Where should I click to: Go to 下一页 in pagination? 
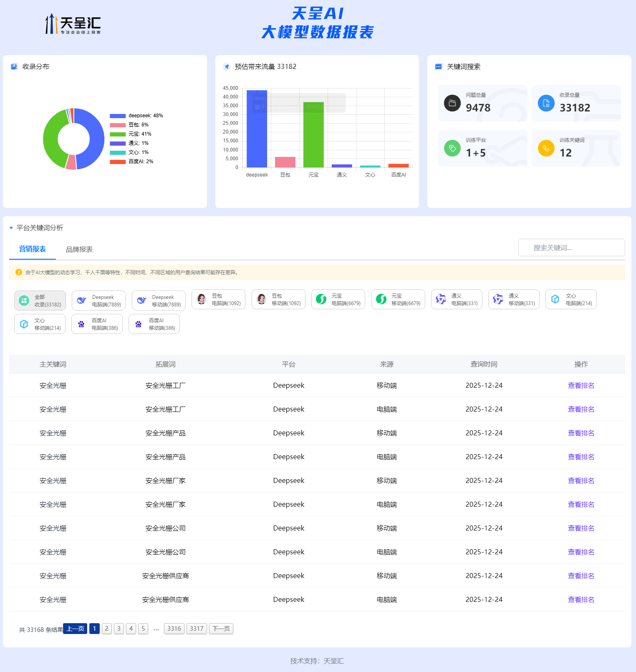(x=221, y=629)
